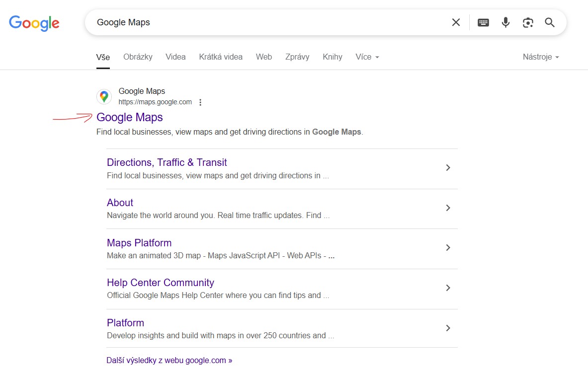Click the magnifying glass search button
The width and height of the screenshot is (588, 374).
[x=550, y=22]
